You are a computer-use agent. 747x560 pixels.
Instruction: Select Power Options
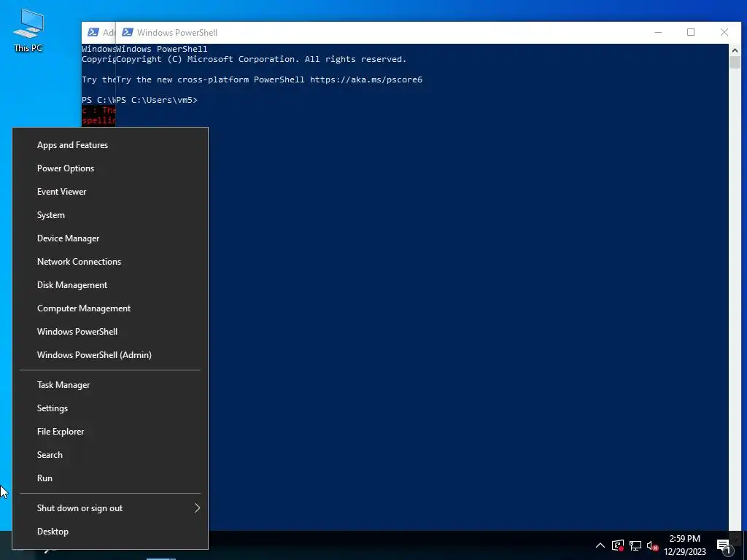coord(110,168)
